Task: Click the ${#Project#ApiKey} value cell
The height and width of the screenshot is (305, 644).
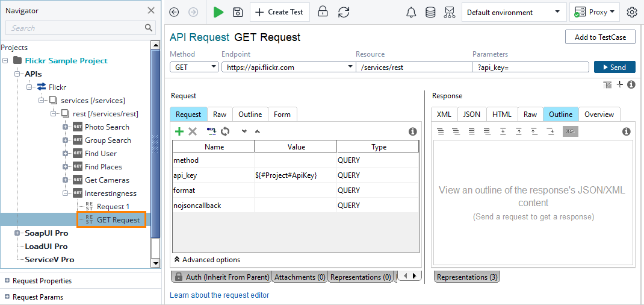Action: click(x=296, y=175)
